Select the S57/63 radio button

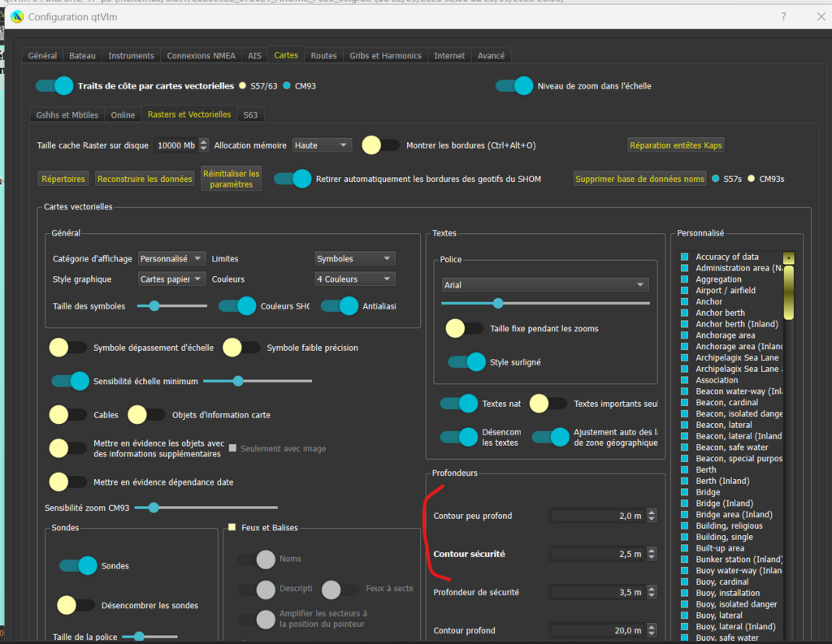[x=243, y=86]
